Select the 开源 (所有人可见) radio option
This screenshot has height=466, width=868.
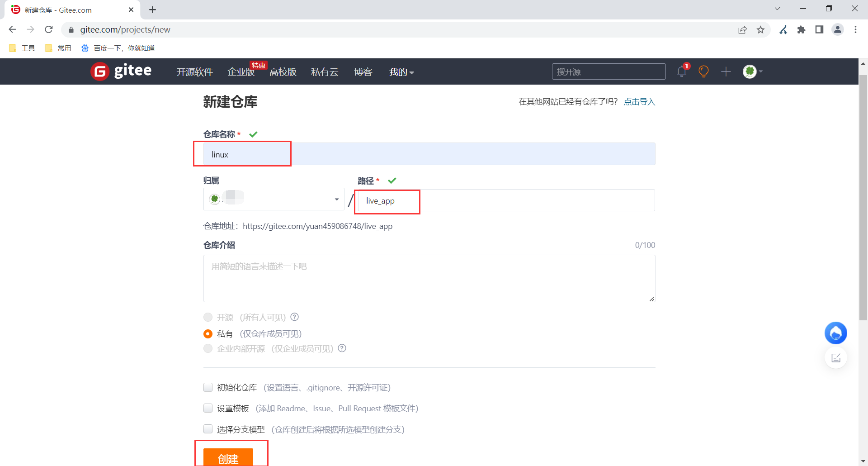(208, 317)
